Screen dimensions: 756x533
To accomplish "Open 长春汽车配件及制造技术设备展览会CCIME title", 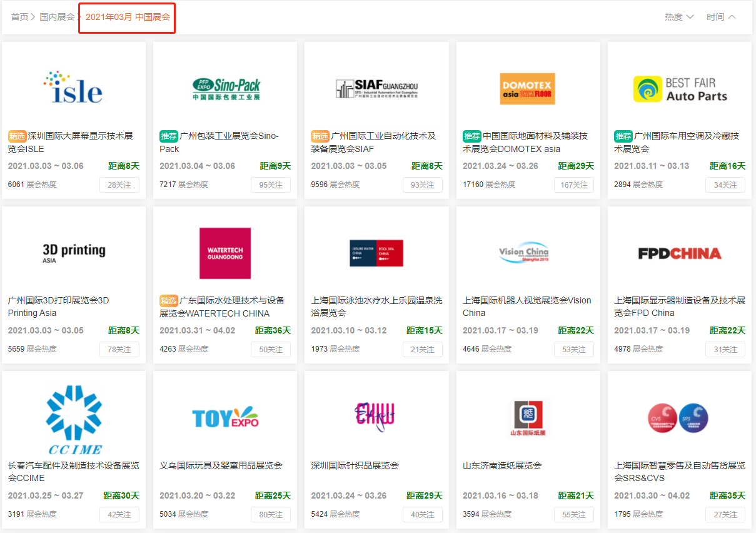I will 73,472.
